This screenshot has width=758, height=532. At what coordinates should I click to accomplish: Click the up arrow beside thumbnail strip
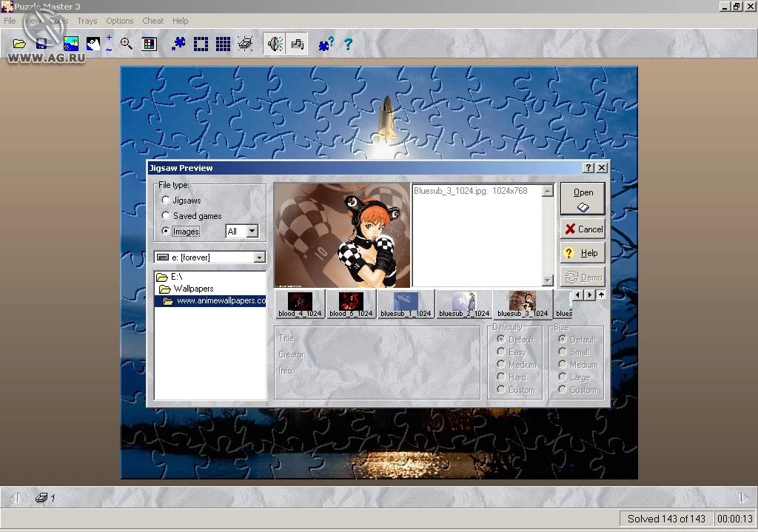pos(601,294)
